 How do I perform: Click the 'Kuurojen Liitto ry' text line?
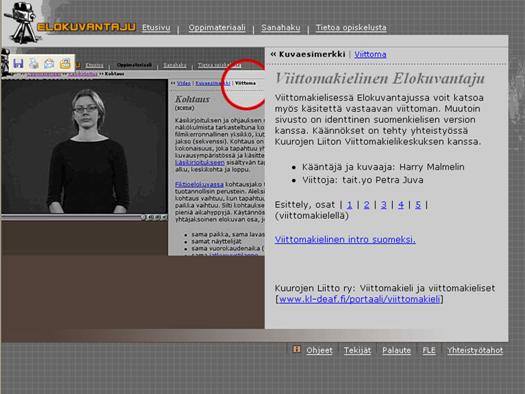pos(385,288)
